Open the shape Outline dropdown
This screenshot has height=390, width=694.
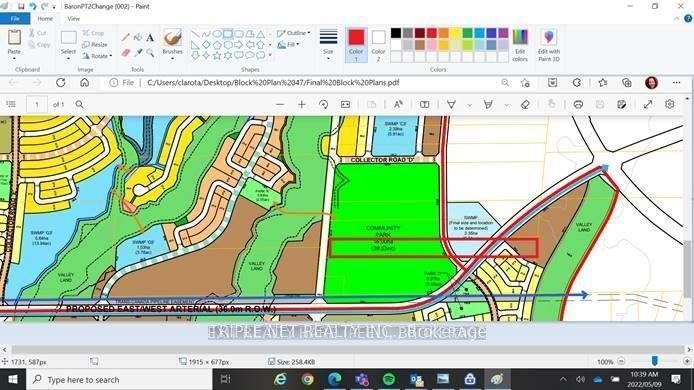tap(293, 33)
